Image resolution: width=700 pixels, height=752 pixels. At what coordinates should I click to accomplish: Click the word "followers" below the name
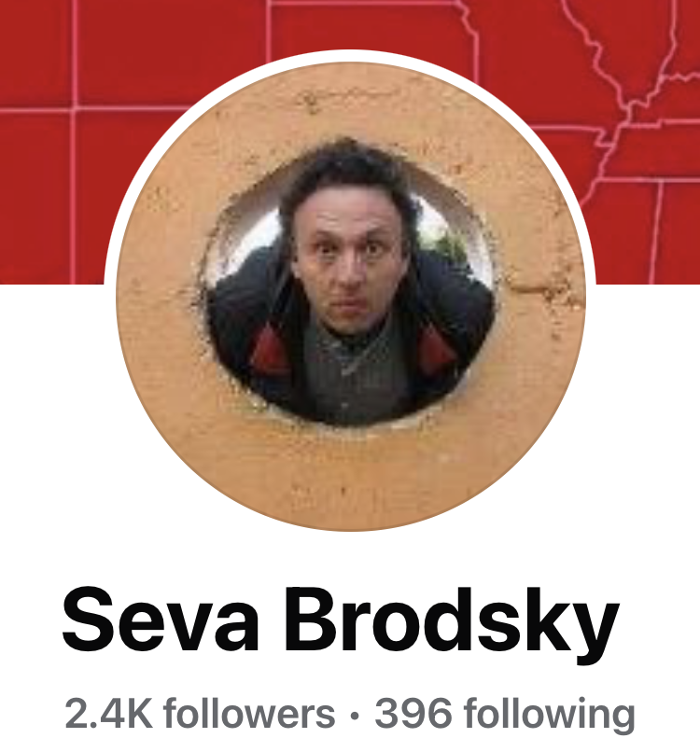[249, 714]
